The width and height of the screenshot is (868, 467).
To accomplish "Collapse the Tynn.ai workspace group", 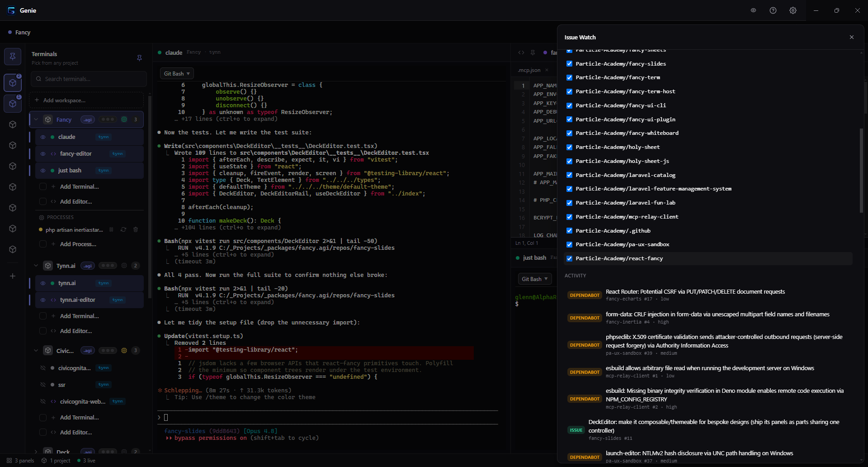I will point(36,266).
